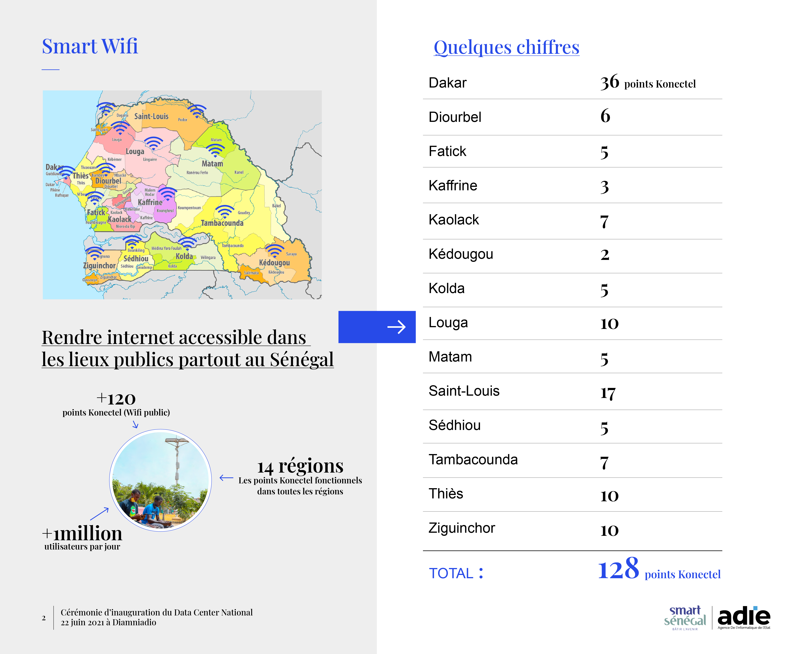Click the wifi icon near Podor
812x654 pixels.
tap(197, 111)
